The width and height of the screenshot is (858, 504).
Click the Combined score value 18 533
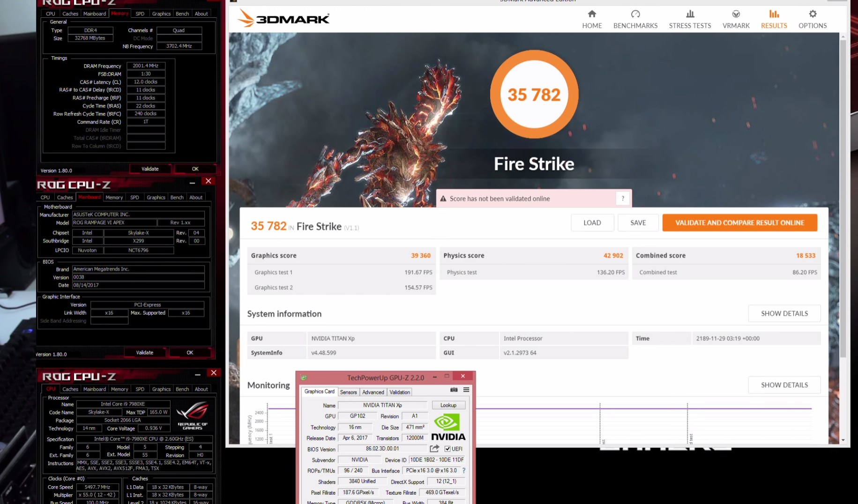pyautogui.click(x=806, y=255)
